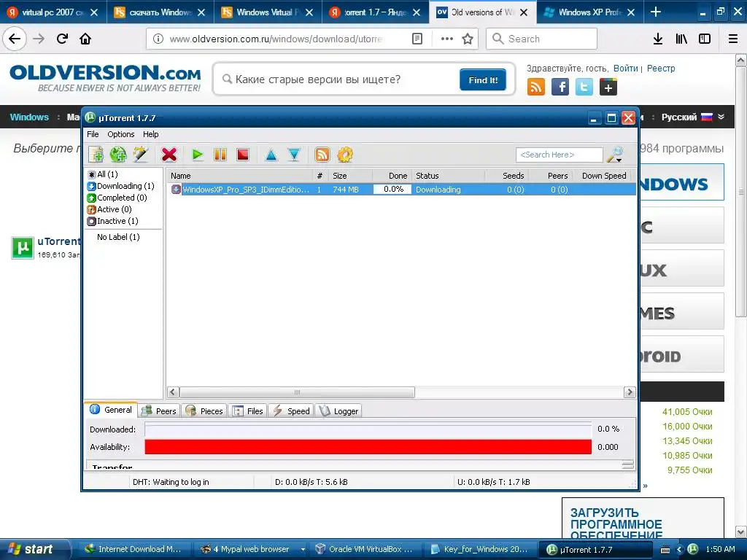
Task: Open Oracle VM VirtualBox taskbar button
Action: pos(365,550)
